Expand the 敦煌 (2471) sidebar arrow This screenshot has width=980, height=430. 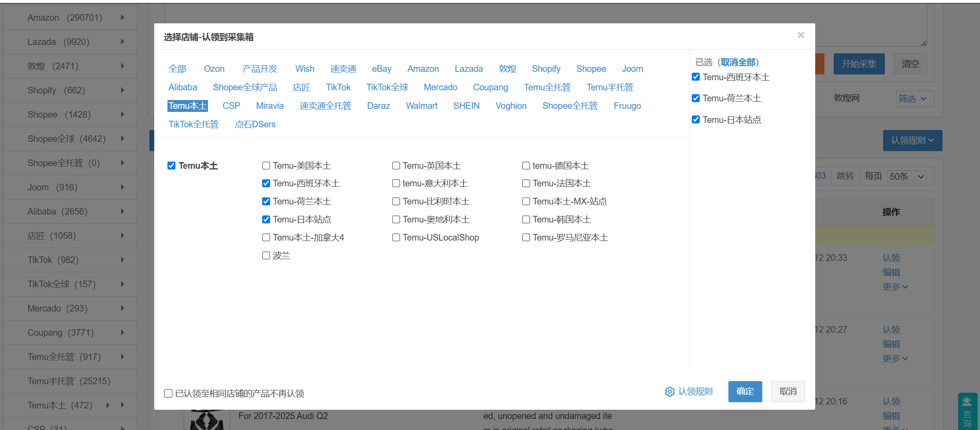point(122,66)
